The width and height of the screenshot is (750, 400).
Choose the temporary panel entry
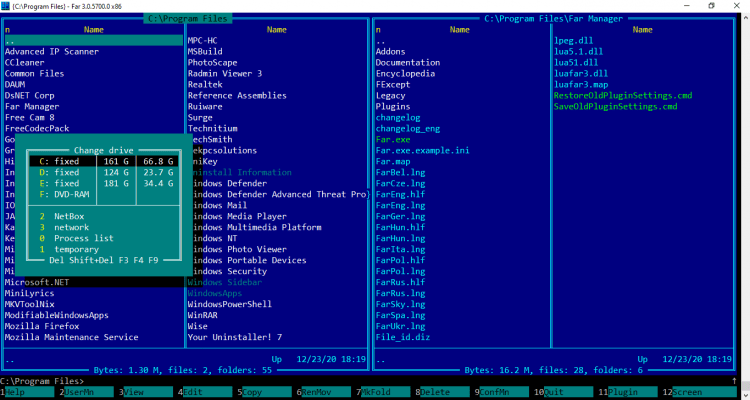click(76, 249)
